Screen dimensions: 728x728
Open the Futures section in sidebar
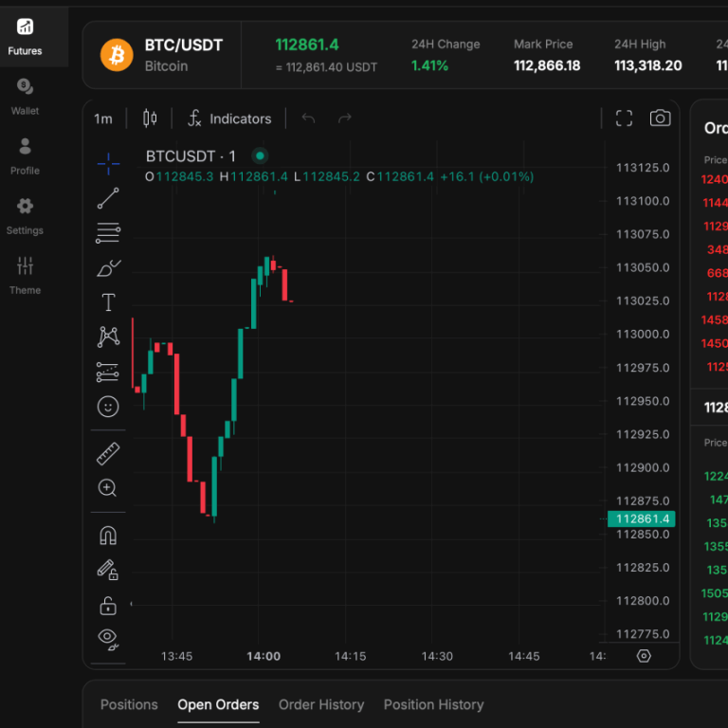(25, 37)
